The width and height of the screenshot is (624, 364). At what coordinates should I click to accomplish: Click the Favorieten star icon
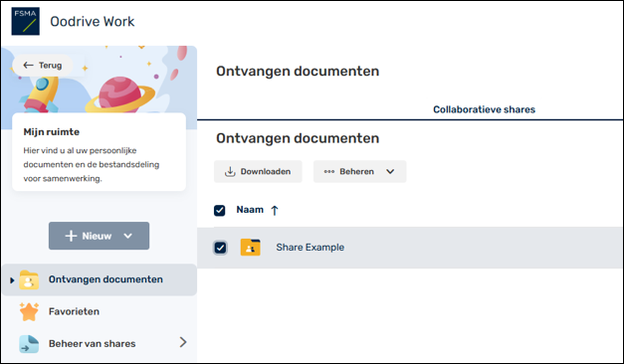29,311
